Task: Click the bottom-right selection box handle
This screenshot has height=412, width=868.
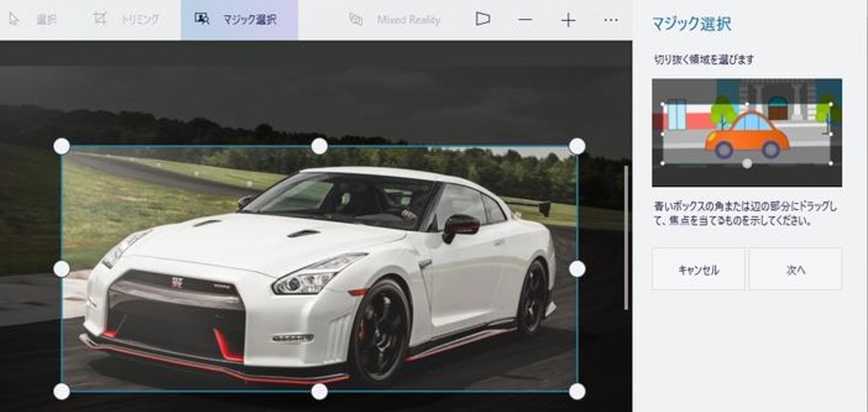Action: [x=577, y=391]
